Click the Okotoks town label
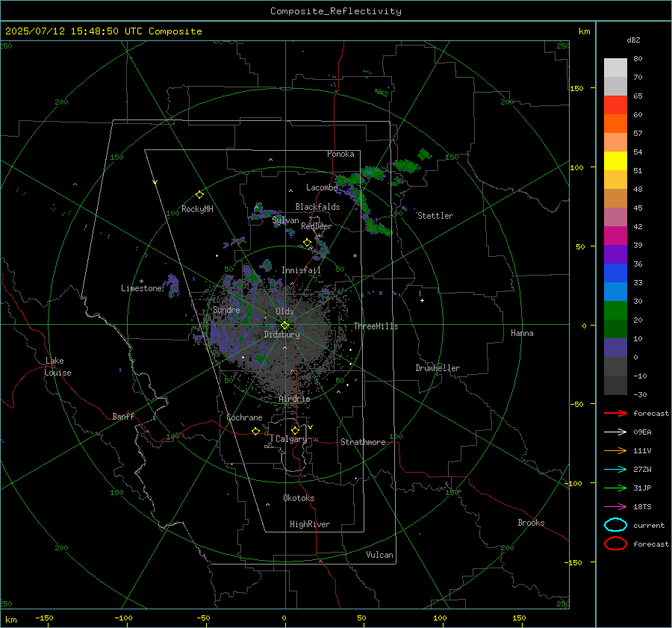672x628 pixels. (299, 498)
